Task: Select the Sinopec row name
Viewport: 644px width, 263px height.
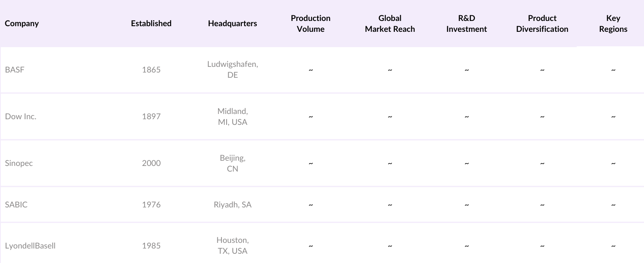Action: tap(19, 163)
